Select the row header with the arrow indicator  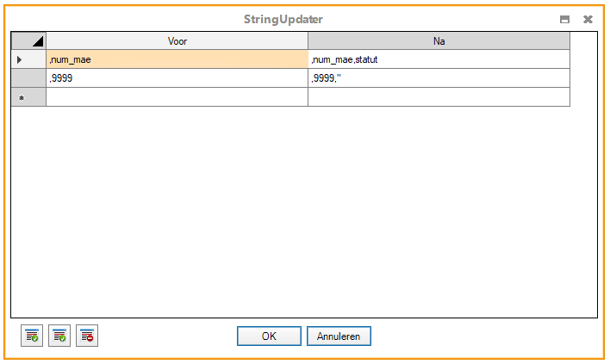28,59
